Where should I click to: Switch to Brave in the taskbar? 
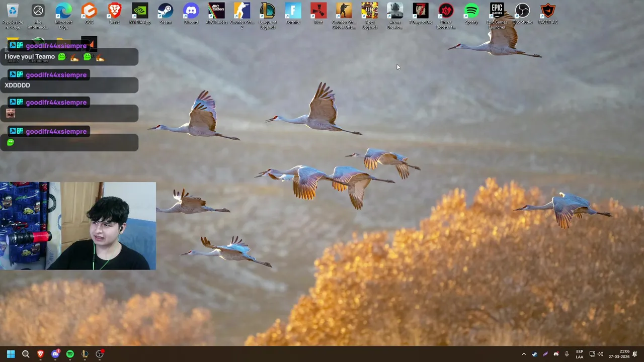point(40,354)
